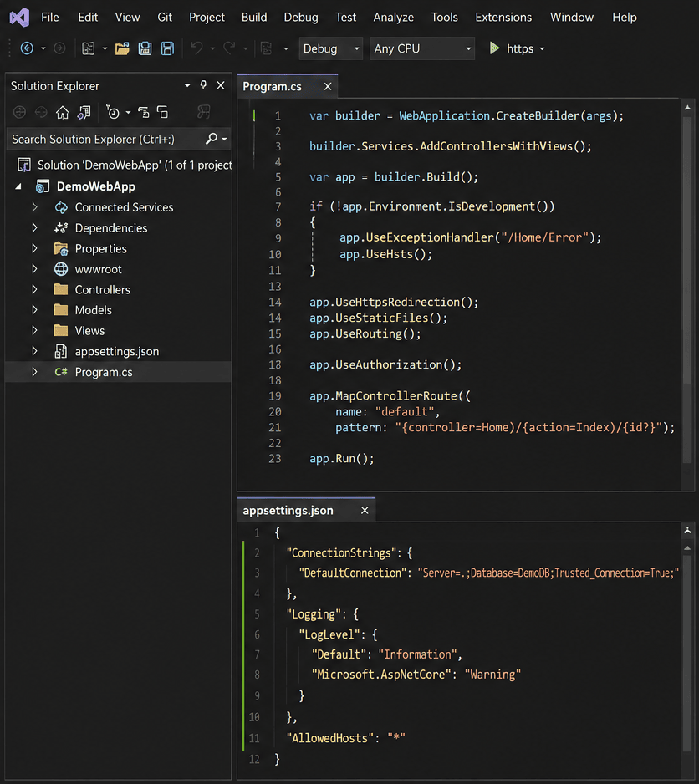Save the current file with the Save icon
This screenshot has height=784, width=699.
click(145, 48)
